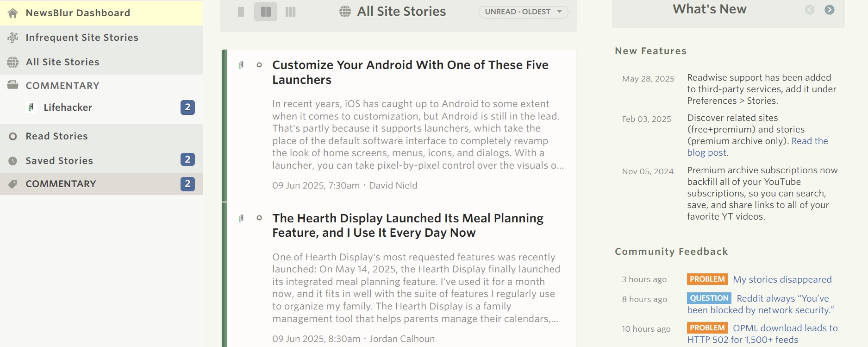This screenshot has height=347, width=868.
Task: Open the Hearth Display meal planning story
Action: (408, 226)
